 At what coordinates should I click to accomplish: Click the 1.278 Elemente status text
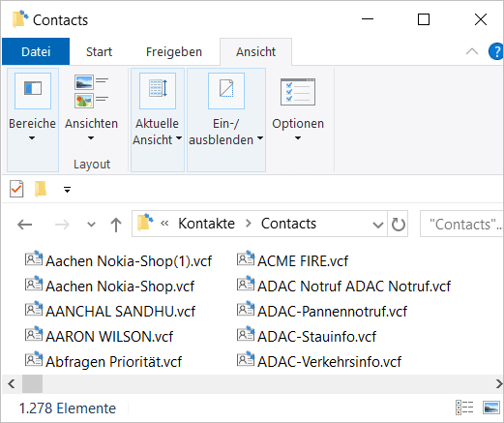68,408
